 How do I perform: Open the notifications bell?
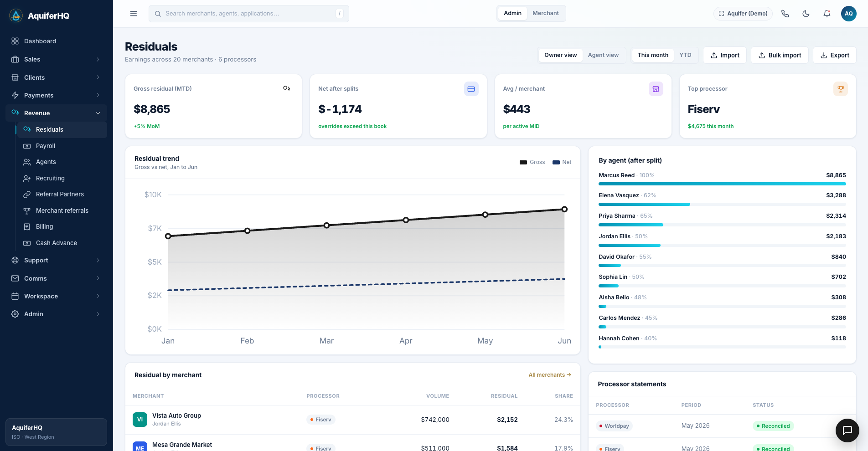(827, 14)
